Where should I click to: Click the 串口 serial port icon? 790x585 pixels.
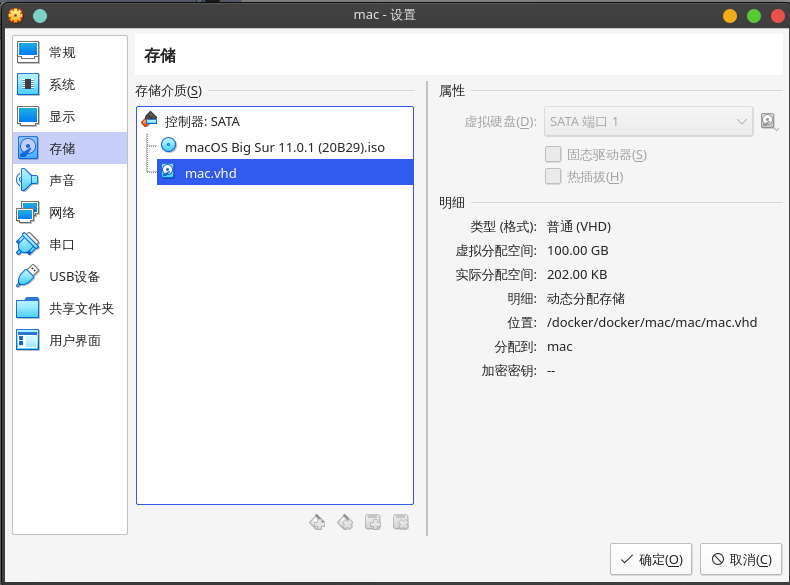[x=28, y=244]
